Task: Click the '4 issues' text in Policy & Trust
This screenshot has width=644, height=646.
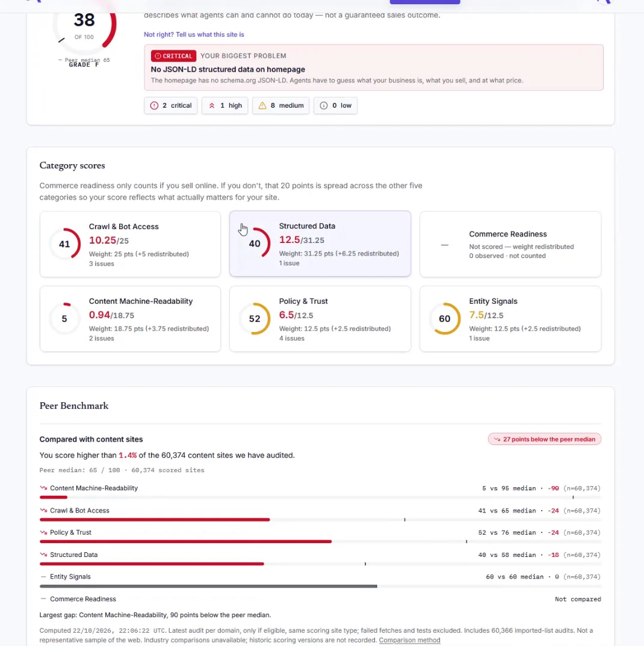Action: click(x=292, y=338)
